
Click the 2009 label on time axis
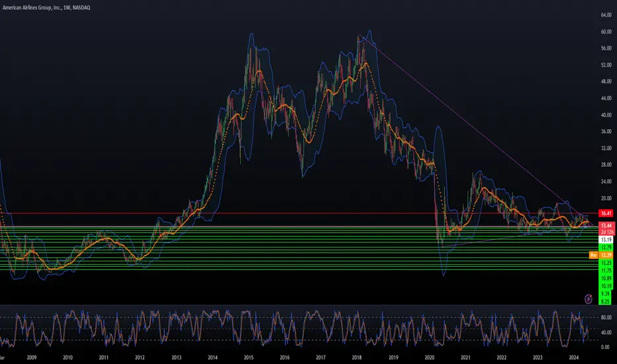(x=32, y=357)
